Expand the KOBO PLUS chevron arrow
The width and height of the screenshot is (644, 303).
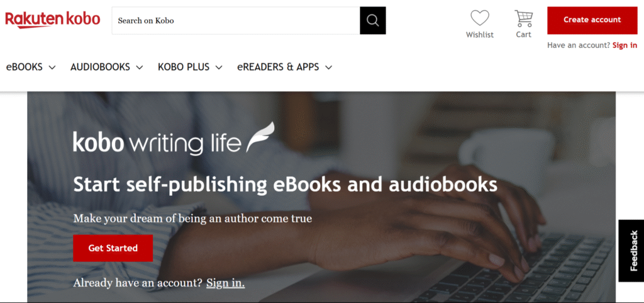point(219,67)
